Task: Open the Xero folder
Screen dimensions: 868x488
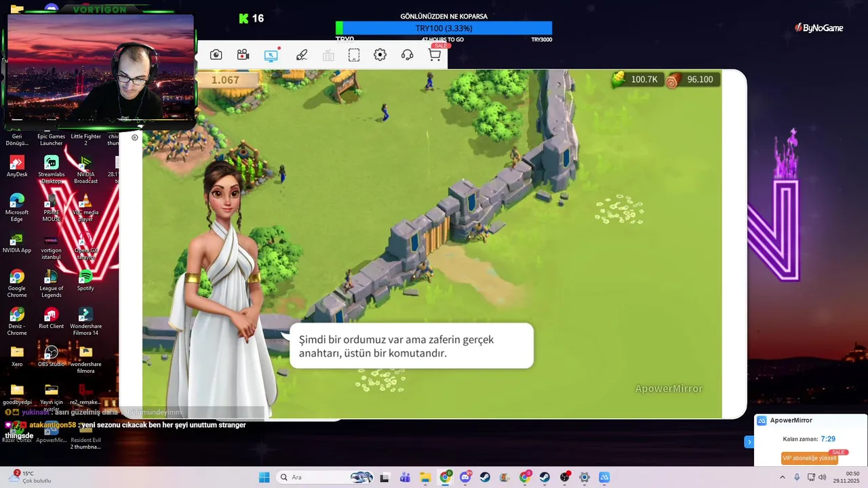Action: pyautogui.click(x=17, y=357)
